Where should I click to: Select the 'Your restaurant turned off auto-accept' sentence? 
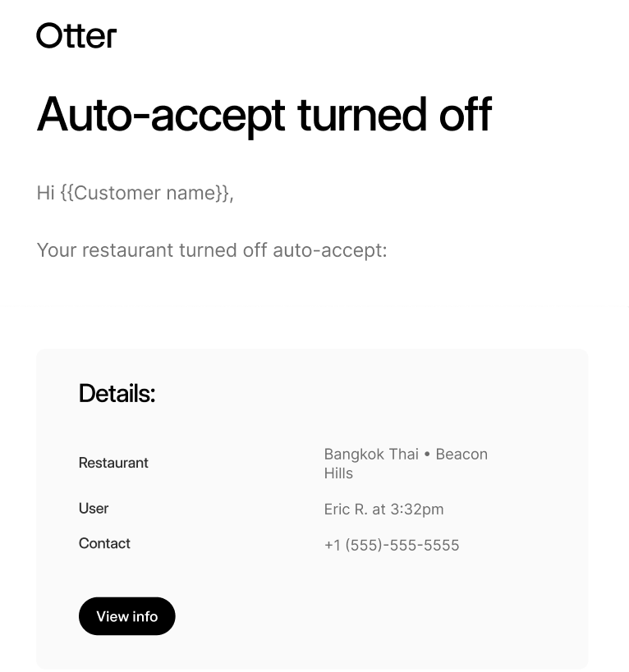coord(212,250)
